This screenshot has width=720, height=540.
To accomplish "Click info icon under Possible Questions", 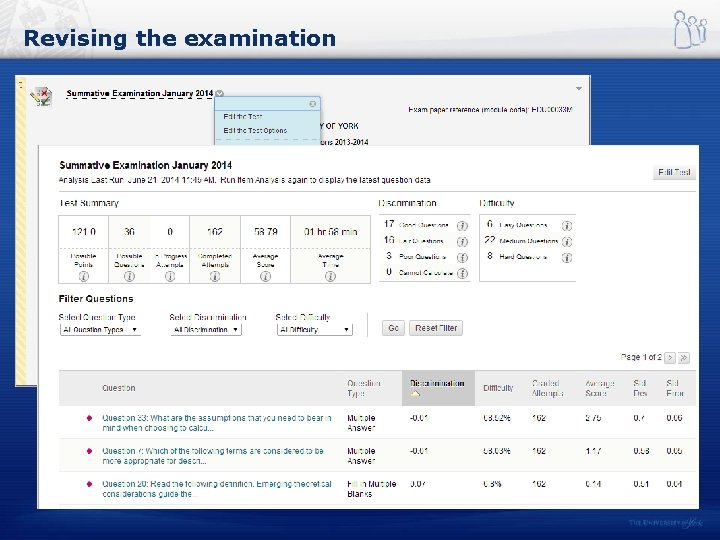I will pyautogui.click(x=129, y=276).
